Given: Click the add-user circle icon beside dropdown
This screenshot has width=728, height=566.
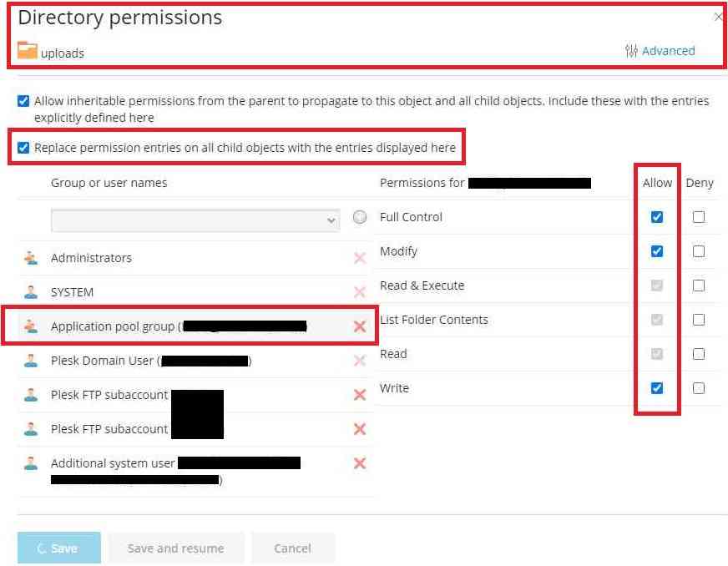Looking at the screenshot, I should pyautogui.click(x=360, y=217).
